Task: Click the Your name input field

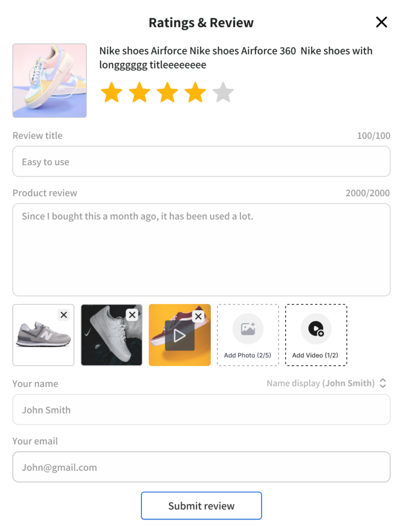Action: pos(202,410)
